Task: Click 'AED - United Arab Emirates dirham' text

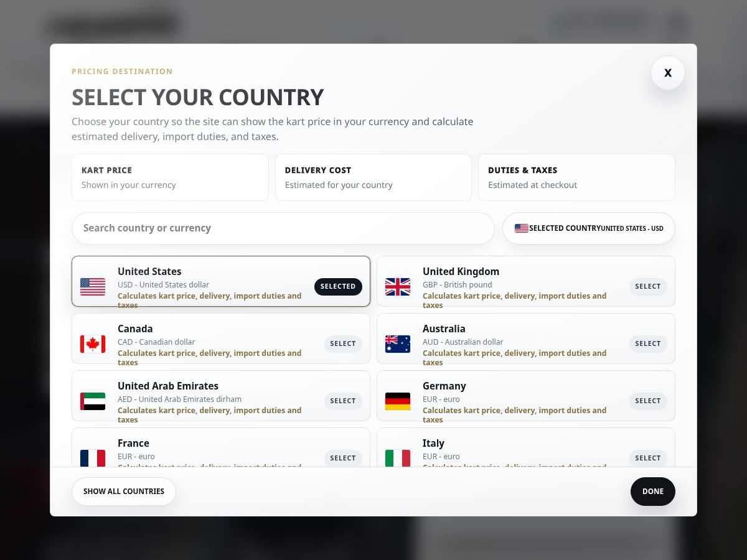Action: point(179,399)
